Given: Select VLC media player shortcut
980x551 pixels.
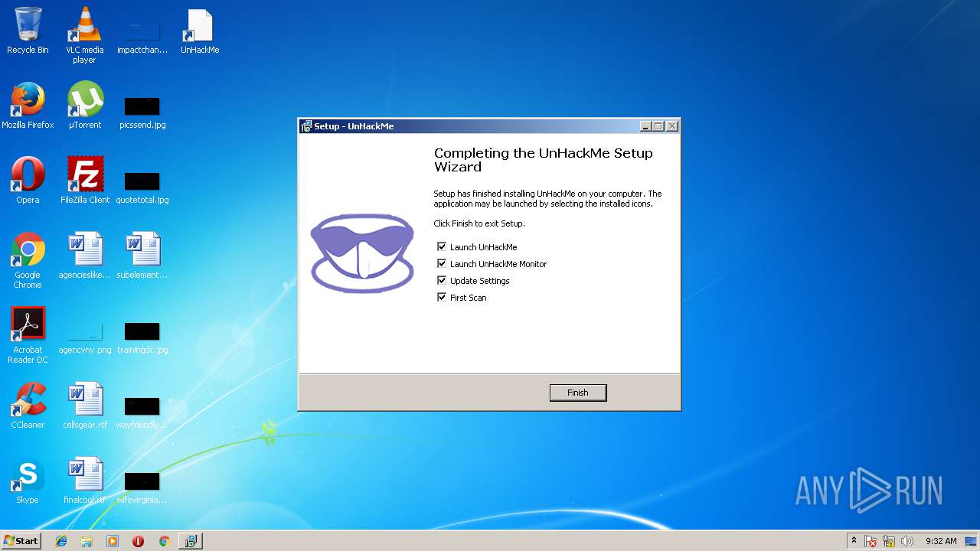Looking at the screenshot, I should (84, 35).
